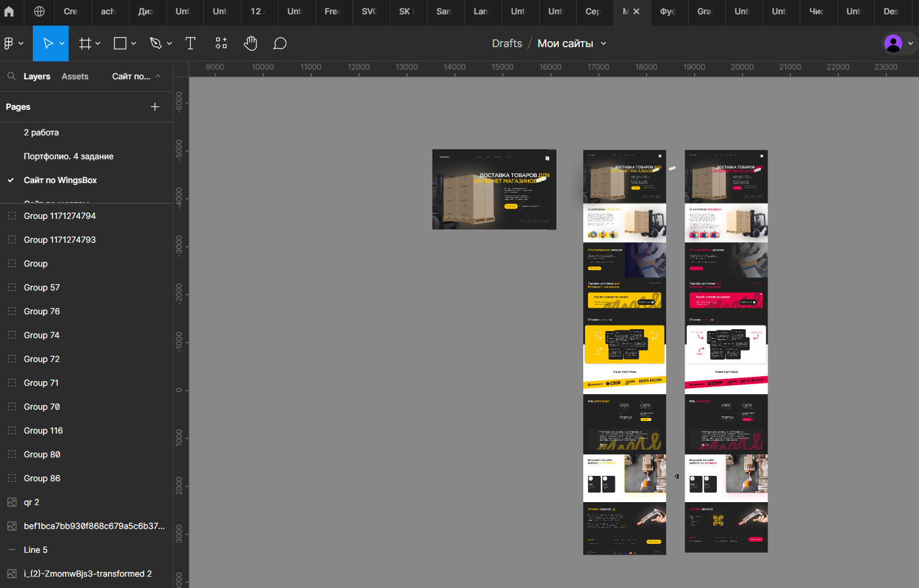919x588 pixels.
Task: Add a new page with plus icon
Action: click(155, 107)
